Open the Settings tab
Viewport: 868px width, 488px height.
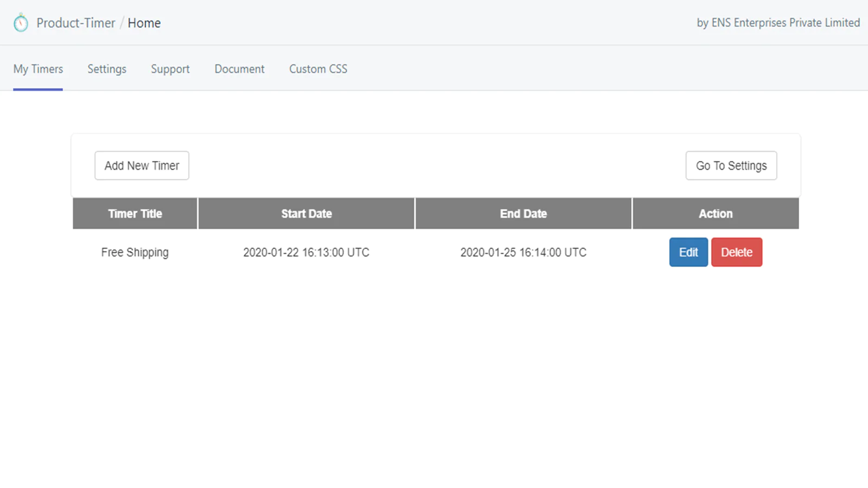tap(107, 69)
